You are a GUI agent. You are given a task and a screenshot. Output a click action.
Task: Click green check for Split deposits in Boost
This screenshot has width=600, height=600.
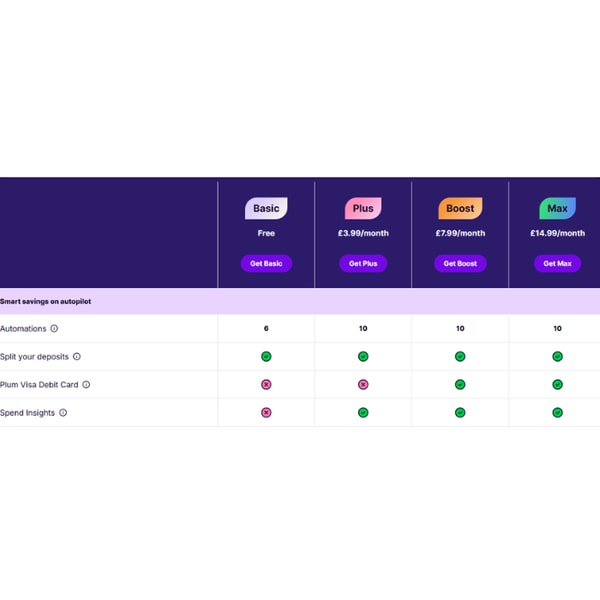click(x=460, y=356)
